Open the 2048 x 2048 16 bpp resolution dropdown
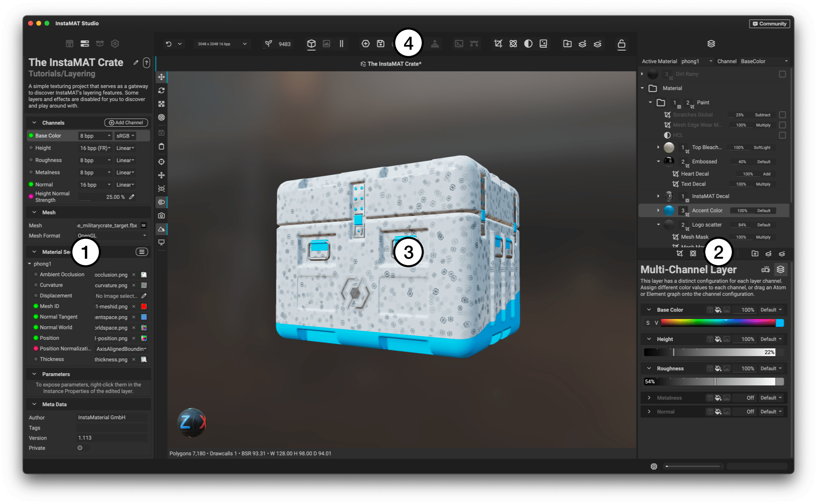 click(222, 44)
